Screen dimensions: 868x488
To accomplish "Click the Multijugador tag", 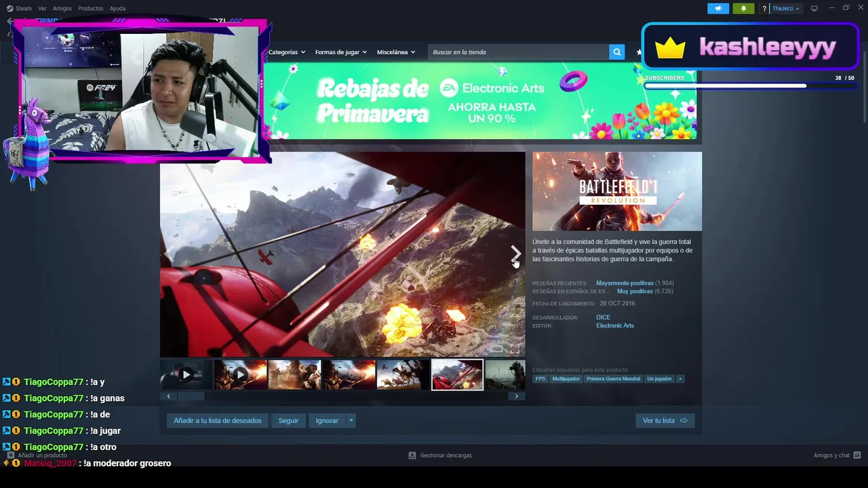I will pos(566,379).
